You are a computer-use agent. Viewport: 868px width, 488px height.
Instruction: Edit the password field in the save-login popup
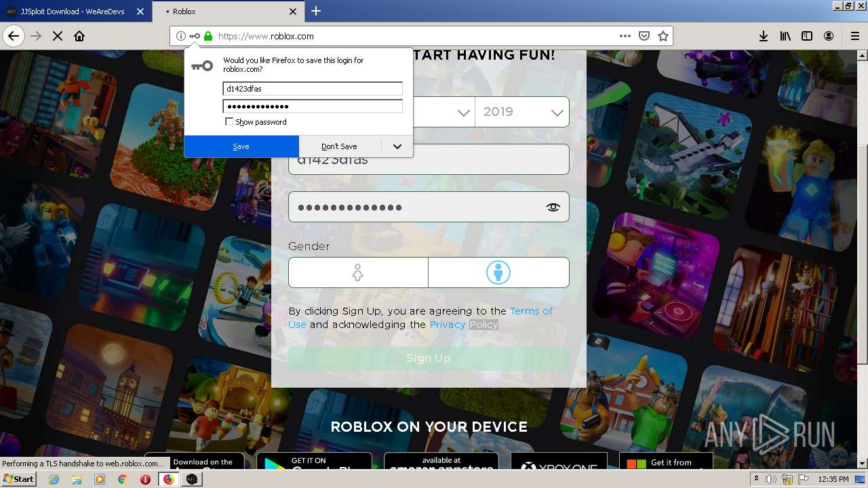tap(313, 106)
